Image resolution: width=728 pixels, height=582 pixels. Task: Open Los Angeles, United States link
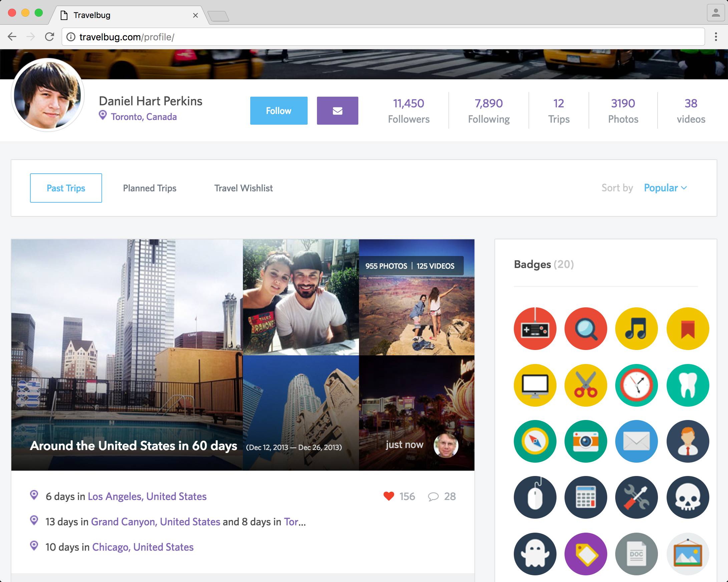(147, 496)
